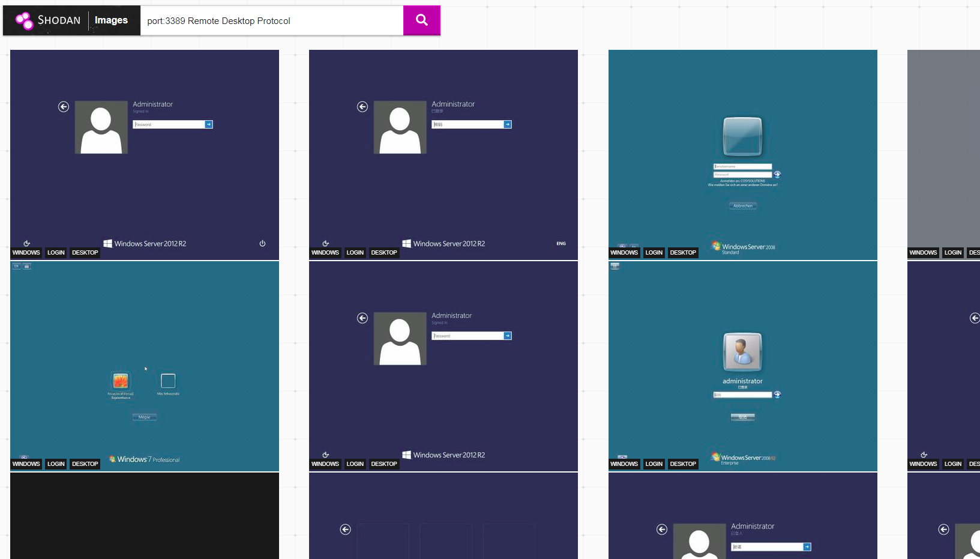The image size is (980, 559).
Task: Click WINDOWS tag on Server 2008 Standard thumbnail
Action: [x=624, y=253]
